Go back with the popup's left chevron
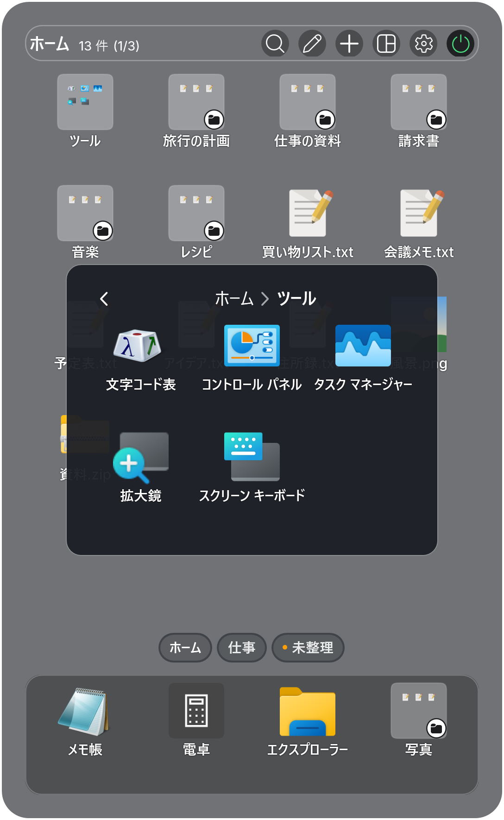 104,299
